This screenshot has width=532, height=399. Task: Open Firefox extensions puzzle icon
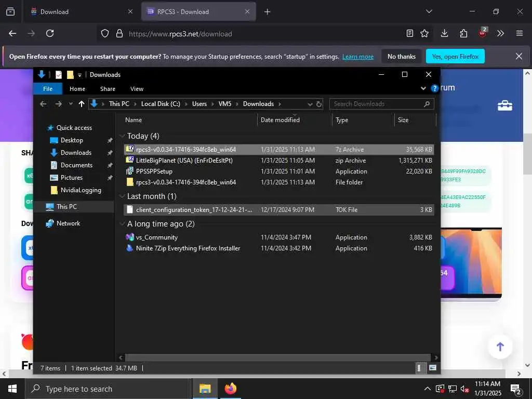click(463, 33)
